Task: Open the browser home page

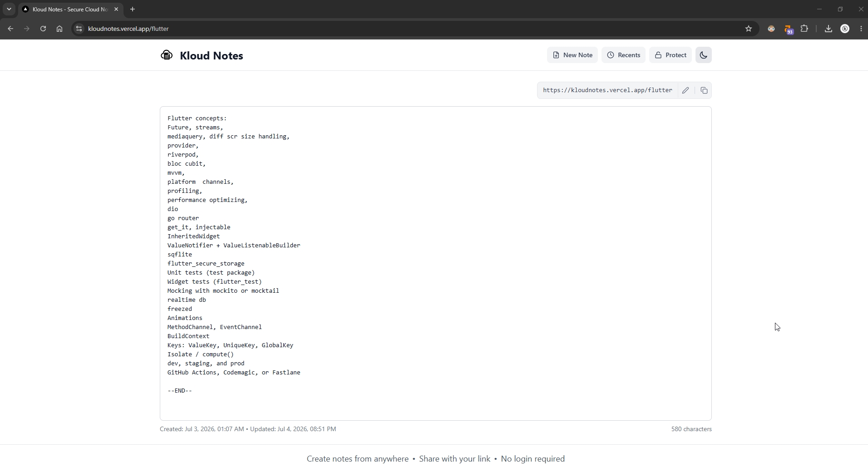Action: [59, 29]
